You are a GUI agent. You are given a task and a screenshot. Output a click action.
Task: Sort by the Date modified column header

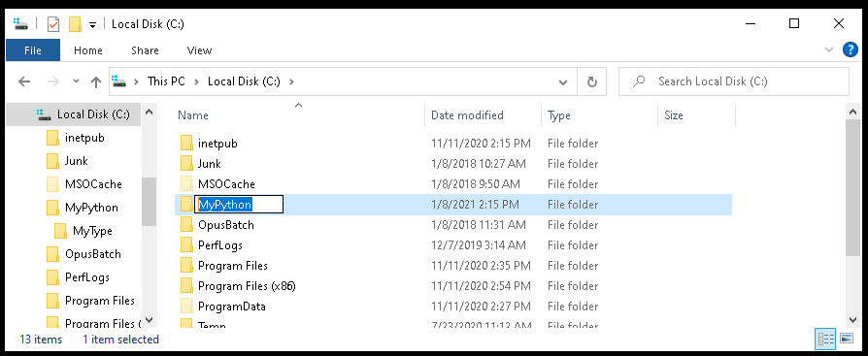pyautogui.click(x=467, y=115)
